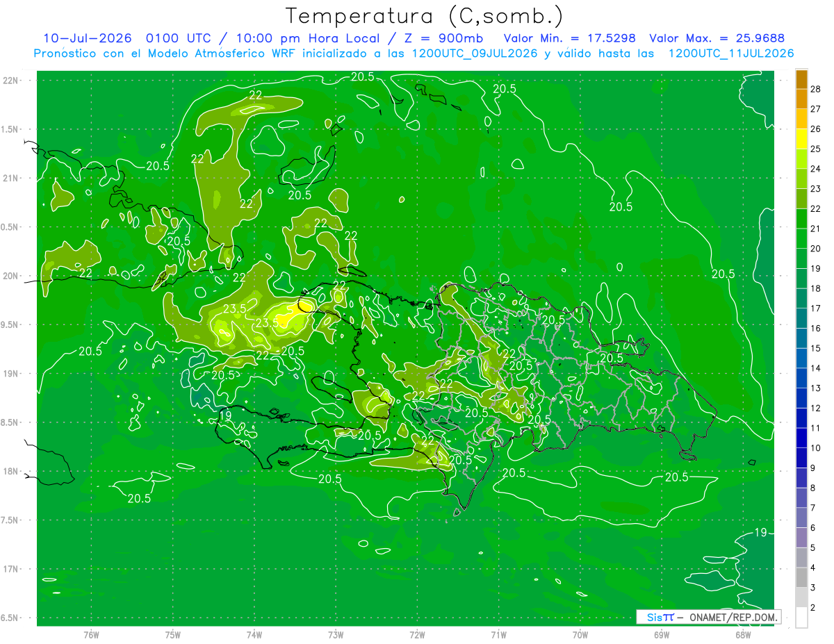Select the 'Z = 900mb' level label
This screenshot has height=644, width=834.
coord(443,38)
